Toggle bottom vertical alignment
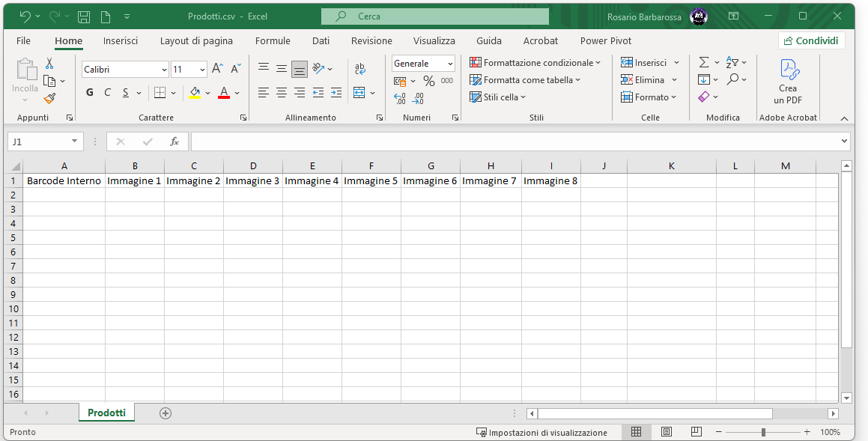 coord(300,69)
